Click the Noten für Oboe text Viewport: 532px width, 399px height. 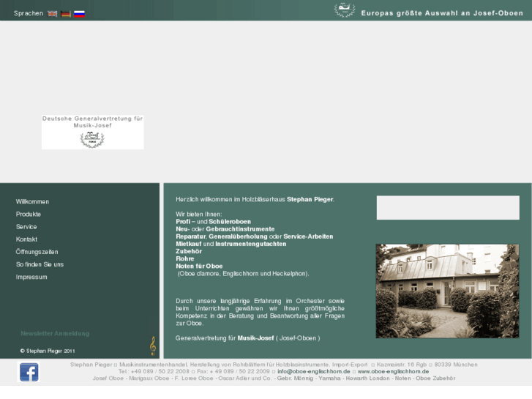[x=199, y=266]
